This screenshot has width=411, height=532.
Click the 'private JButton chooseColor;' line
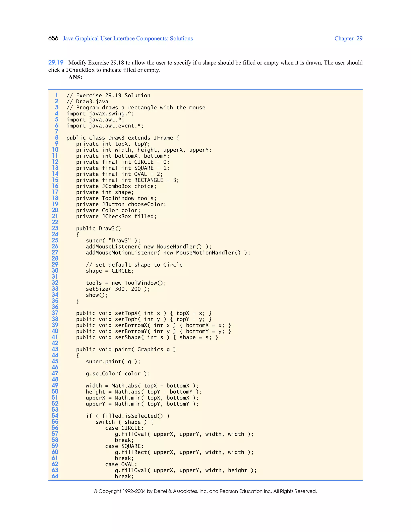coord(121,204)
